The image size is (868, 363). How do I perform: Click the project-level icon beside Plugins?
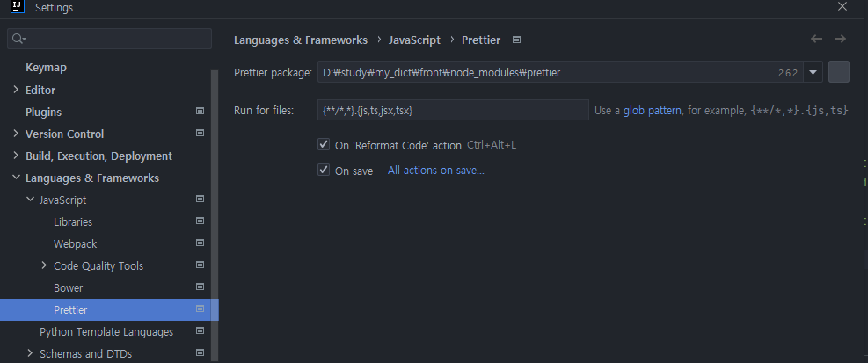[201, 112]
